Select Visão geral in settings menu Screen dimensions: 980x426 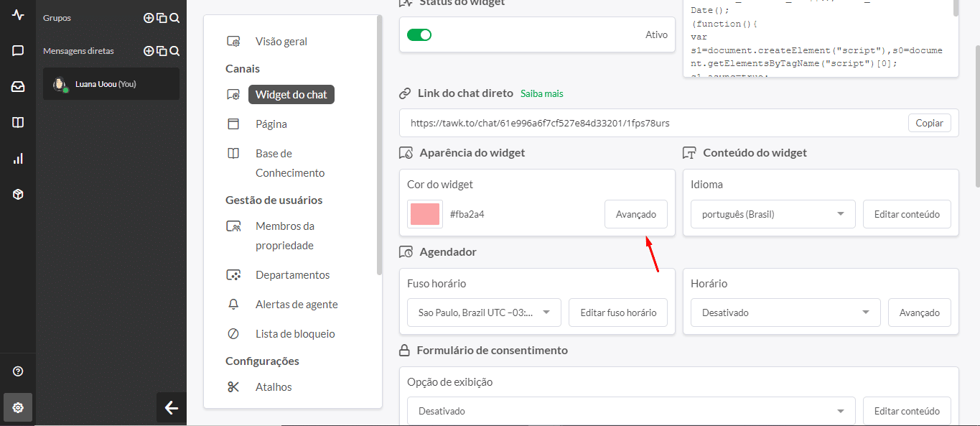coord(281,42)
